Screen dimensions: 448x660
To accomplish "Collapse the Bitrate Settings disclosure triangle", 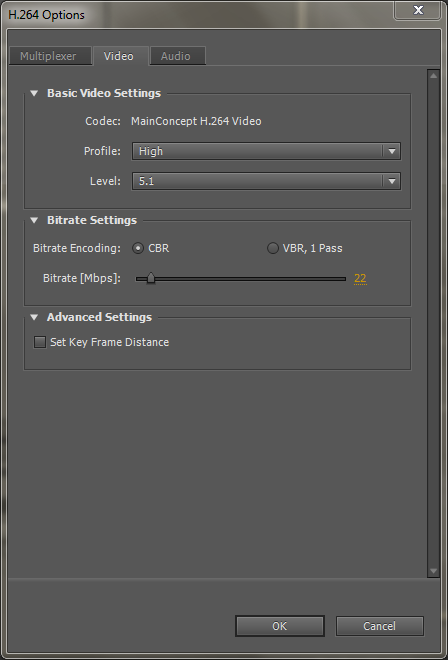I will pyautogui.click(x=34, y=220).
